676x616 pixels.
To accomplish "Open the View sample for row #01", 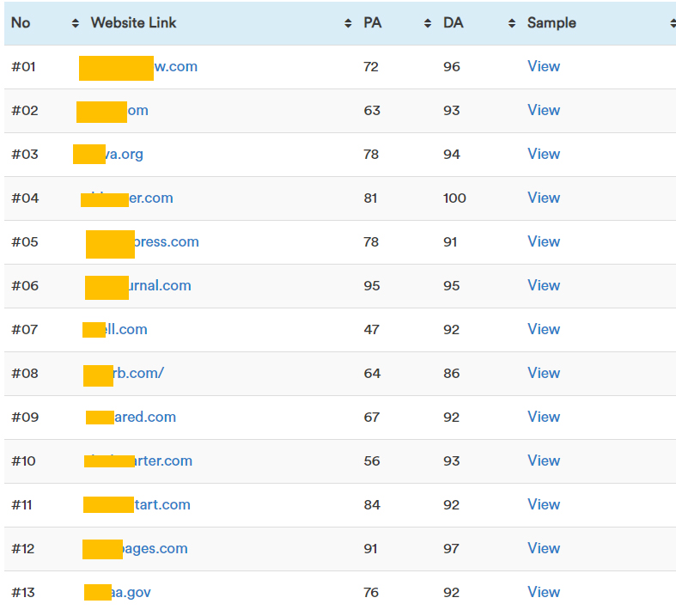I will (x=544, y=66).
